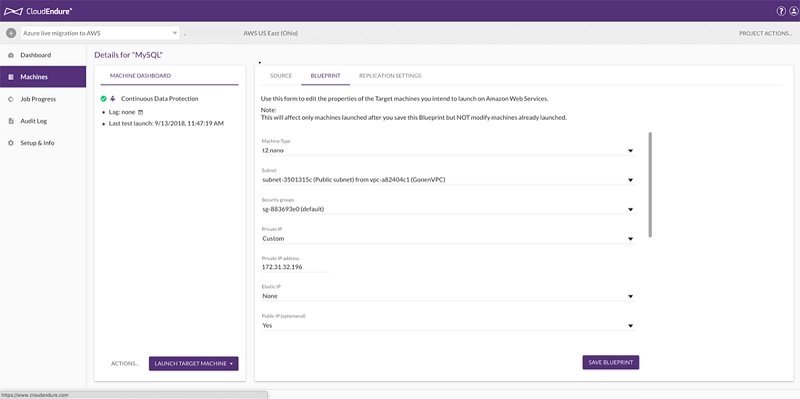Screen dimensions: 800x399
Task: Switch to the Source tab
Action: click(281, 76)
